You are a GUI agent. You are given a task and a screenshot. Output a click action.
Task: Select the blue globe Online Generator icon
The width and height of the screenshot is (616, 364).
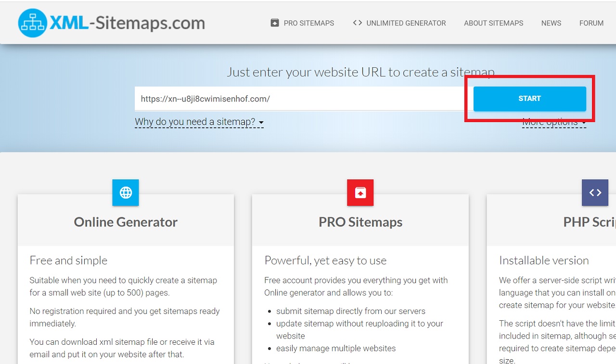126,193
